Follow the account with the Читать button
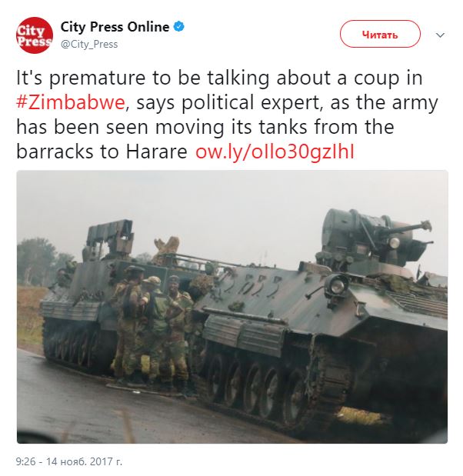The height and width of the screenshot is (476, 463). 380,34
